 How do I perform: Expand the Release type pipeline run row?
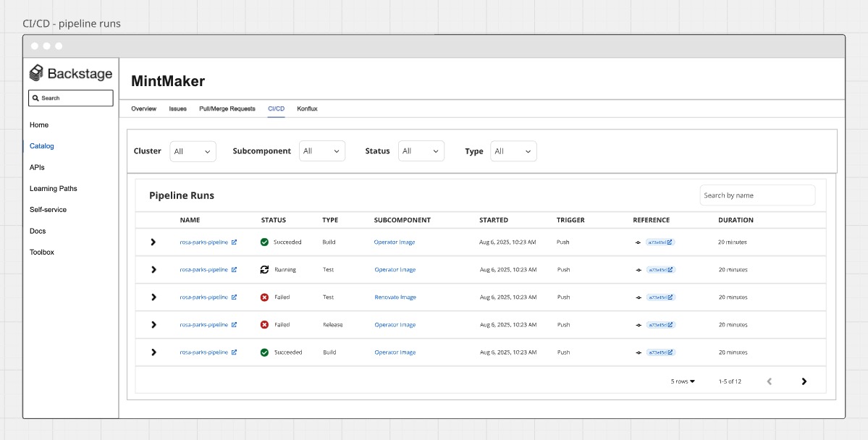pos(153,325)
